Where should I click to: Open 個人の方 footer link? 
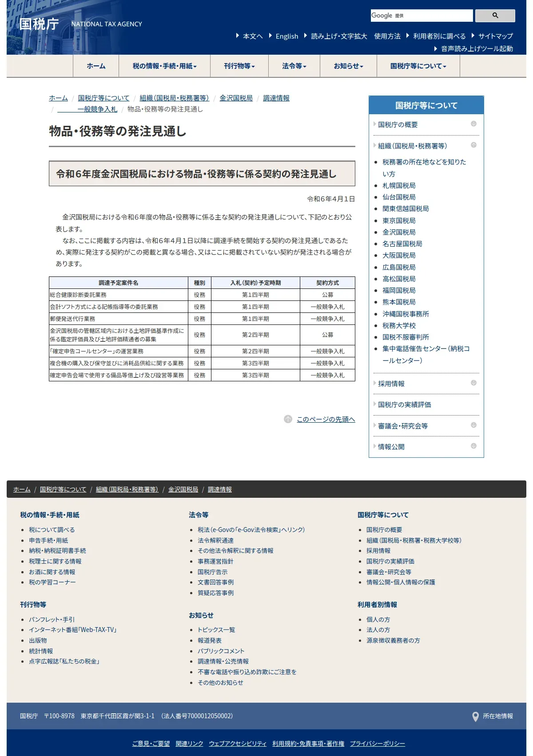point(378,620)
